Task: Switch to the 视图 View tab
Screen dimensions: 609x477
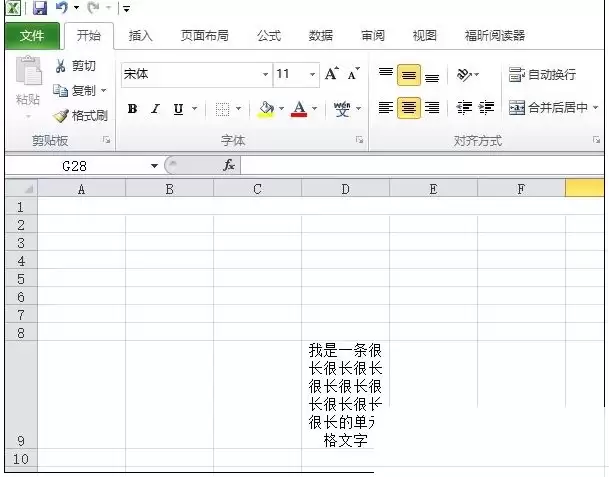Action: (x=425, y=36)
